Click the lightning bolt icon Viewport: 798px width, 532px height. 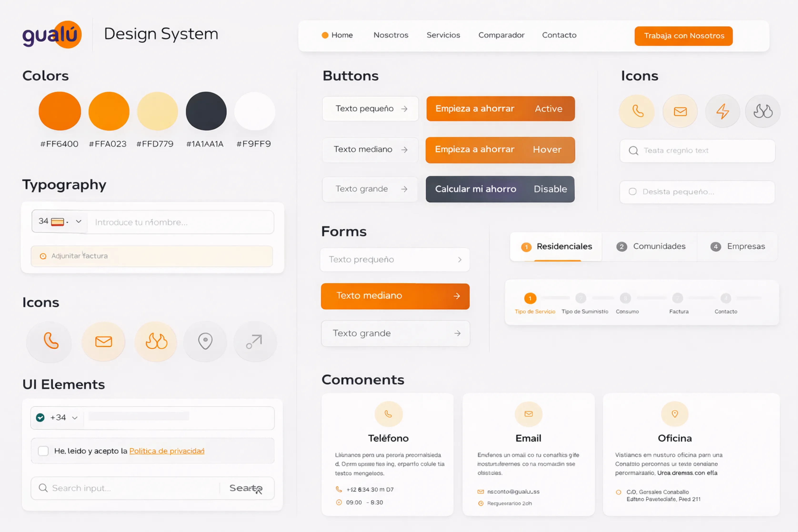(722, 111)
